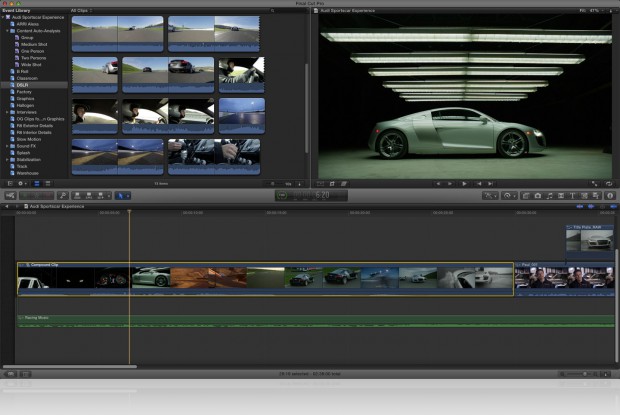Switch event browser to filmstrip view
Image resolution: width=620 pixels, height=415 pixels.
coord(37,183)
